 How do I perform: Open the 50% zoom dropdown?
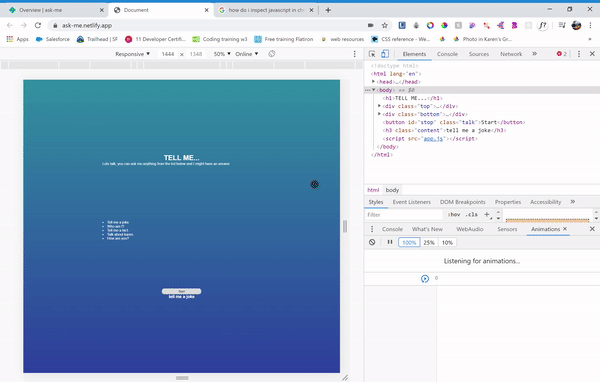pos(222,54)
